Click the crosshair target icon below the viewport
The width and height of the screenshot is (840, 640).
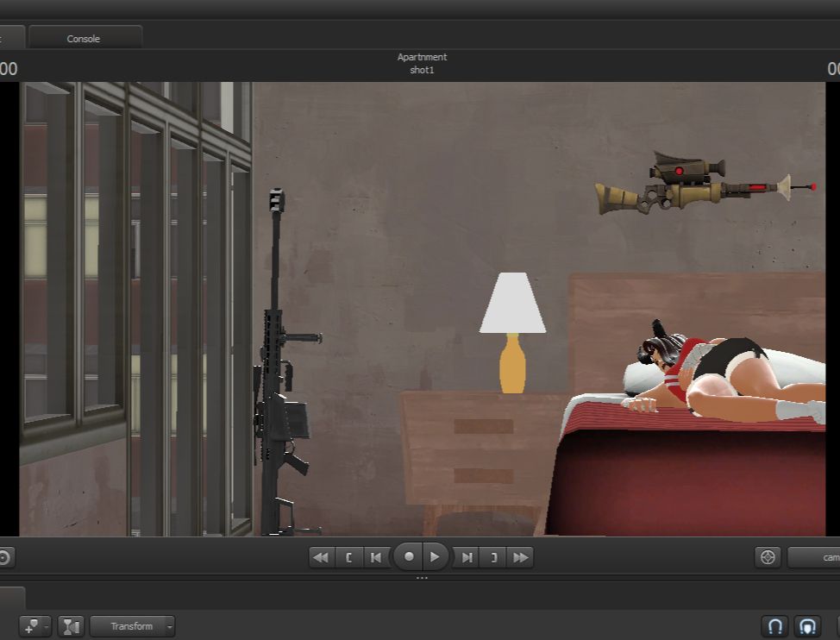coord(768,557)
